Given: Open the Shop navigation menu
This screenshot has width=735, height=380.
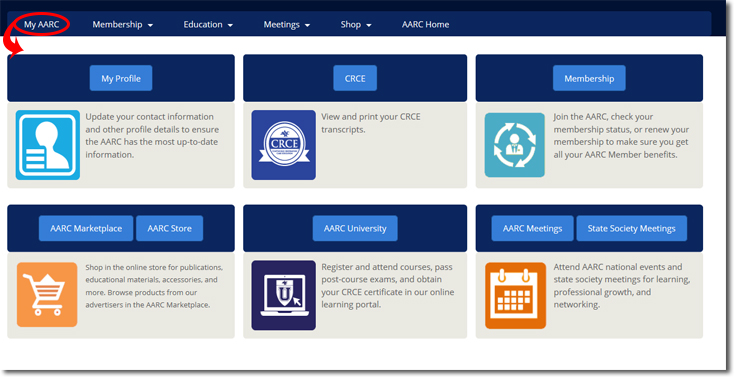Looking at the screenshot, I should [x=356, y=24].
